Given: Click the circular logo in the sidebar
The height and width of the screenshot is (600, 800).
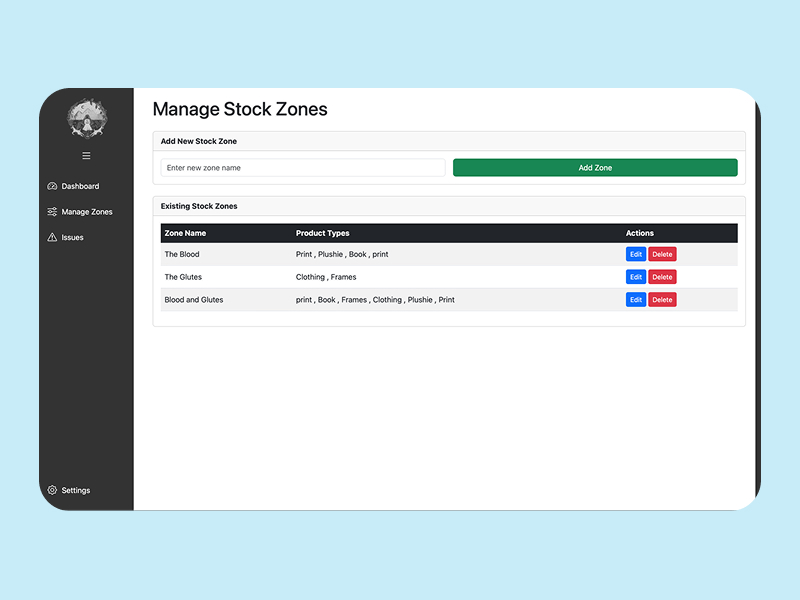Looking at the screenshot, I should pyautogui.click(x=86, y=119).
